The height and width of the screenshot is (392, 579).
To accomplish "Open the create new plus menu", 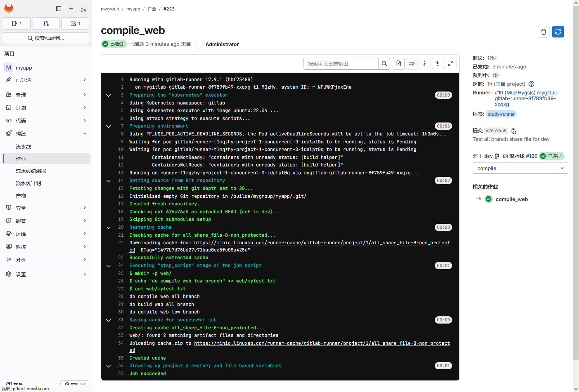I will [x=71, y=9].
